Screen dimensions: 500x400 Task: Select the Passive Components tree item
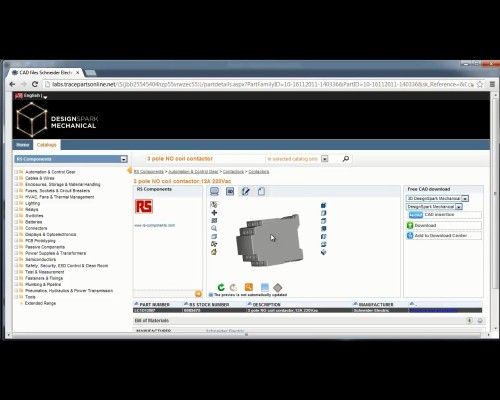click(45, 247)
